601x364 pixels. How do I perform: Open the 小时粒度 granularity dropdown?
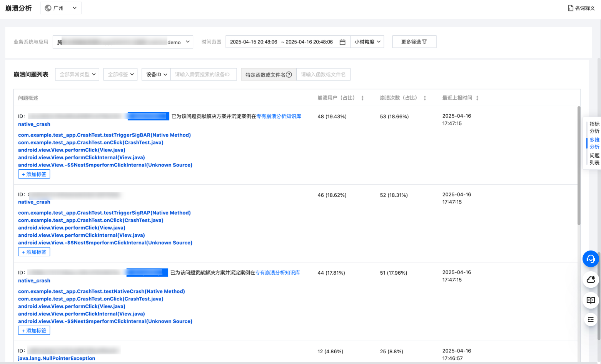point(367,42)
